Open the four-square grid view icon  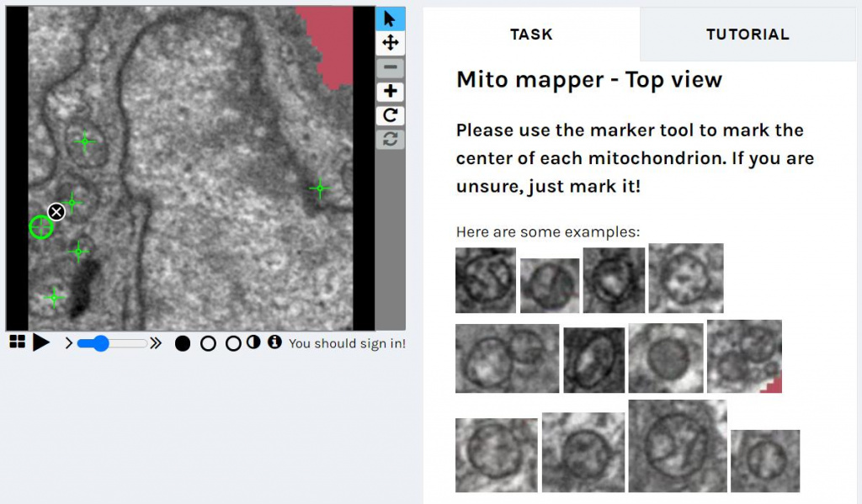(x=17, y=342)
